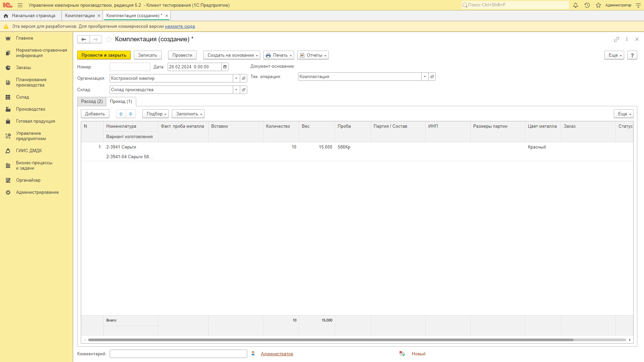Open favorites star icon in title bar
The width and height of the screenshot is (644, 362).
pyautogui.click(x=598, y=5)
